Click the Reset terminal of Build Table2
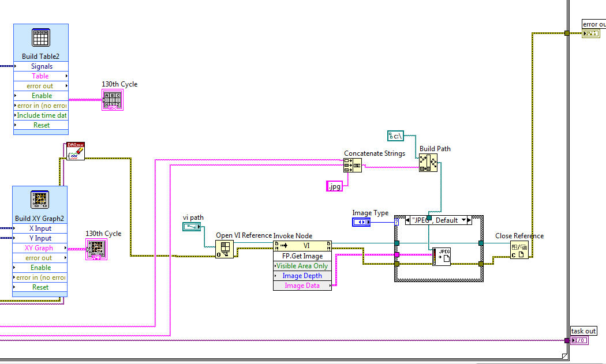 [x=41, y=125]
